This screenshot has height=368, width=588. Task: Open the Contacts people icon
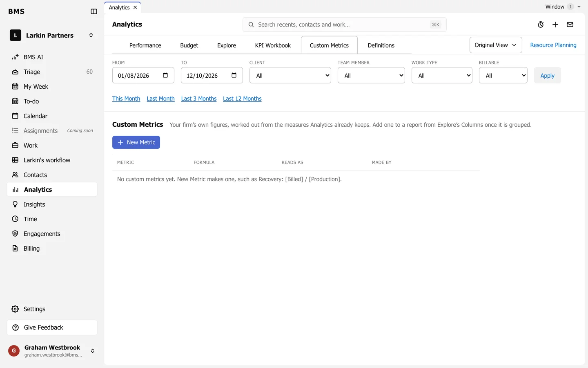(x=15, y=175)
